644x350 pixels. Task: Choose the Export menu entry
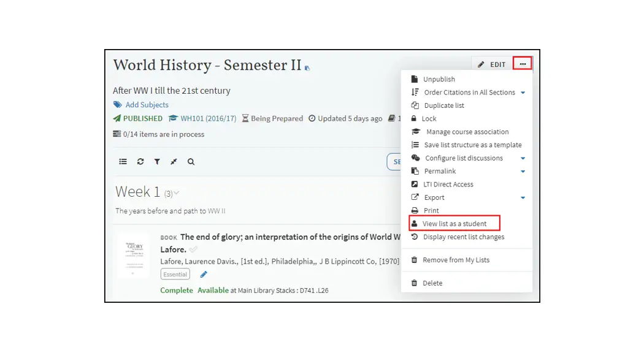(x=434, y=197)
